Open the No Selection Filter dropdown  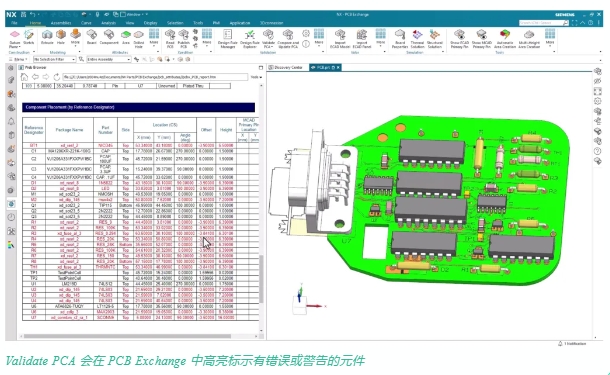[x=54, y=59]
